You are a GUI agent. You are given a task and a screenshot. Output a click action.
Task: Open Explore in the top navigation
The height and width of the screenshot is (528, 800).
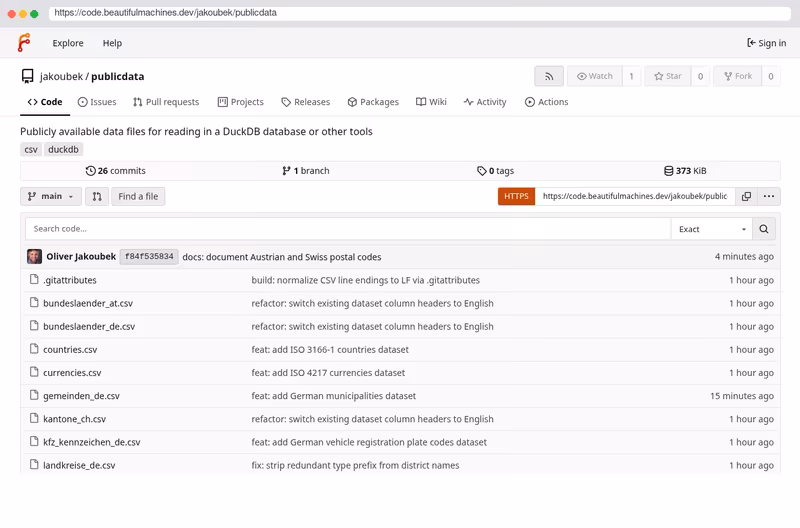[68, 43]
